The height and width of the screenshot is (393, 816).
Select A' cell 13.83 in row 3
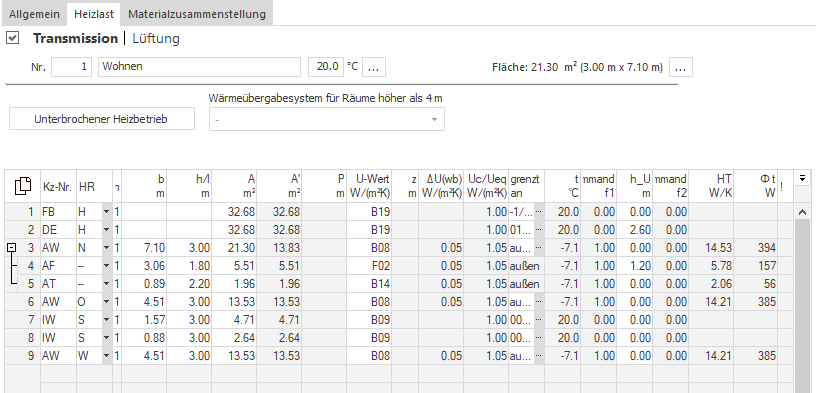[279, 248]
